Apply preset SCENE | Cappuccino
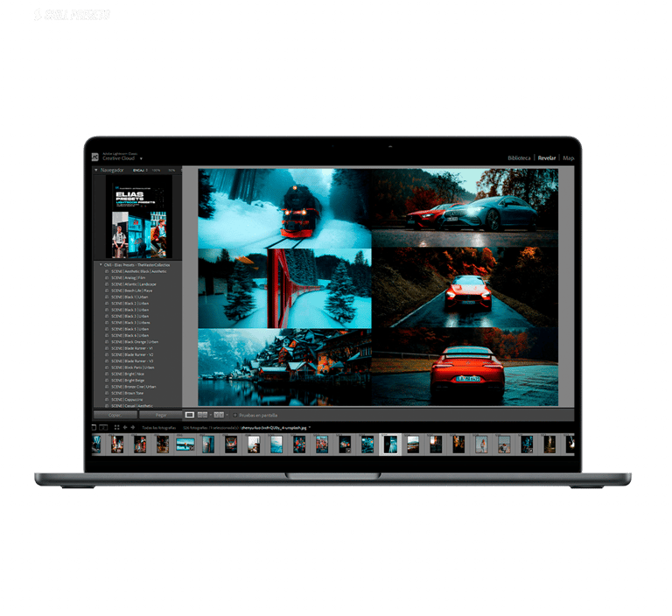Viewport: 672px width, 616px height. point(127,401)
